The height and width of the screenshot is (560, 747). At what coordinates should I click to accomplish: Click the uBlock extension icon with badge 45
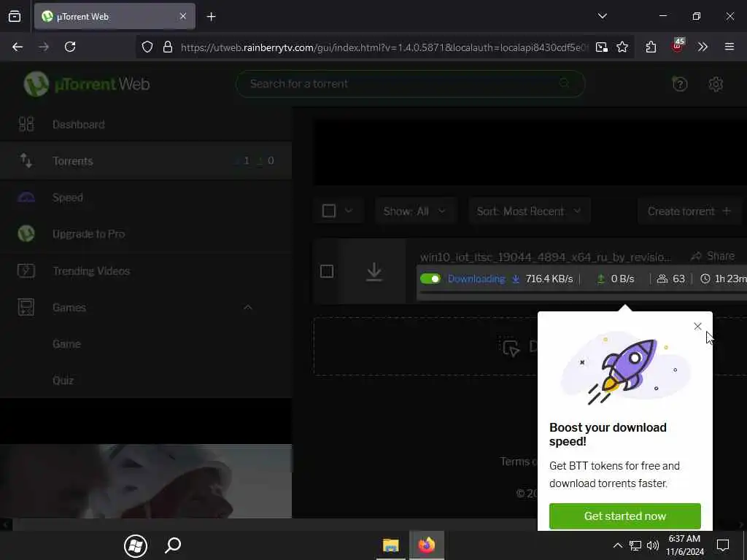click(x=678, y=46)
